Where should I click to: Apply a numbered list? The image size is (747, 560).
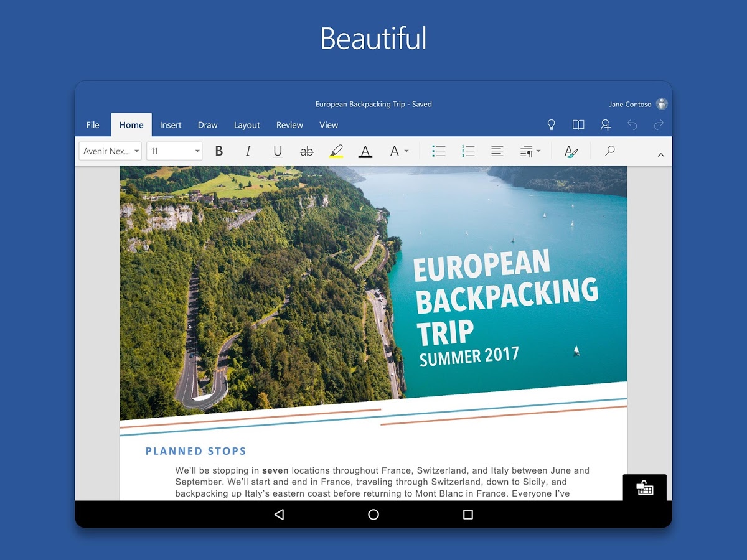pyautogui.click(x=467, y=151)
